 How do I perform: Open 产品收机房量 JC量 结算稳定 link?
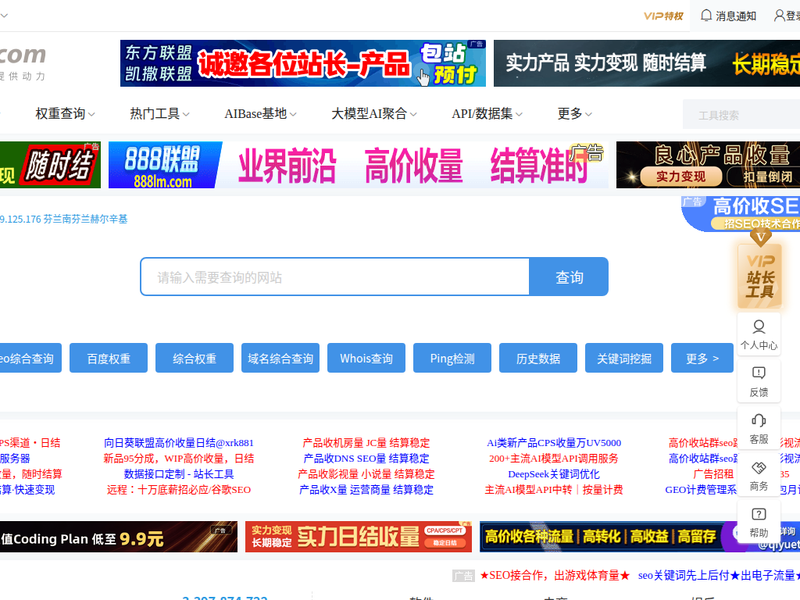pos(366,442)
